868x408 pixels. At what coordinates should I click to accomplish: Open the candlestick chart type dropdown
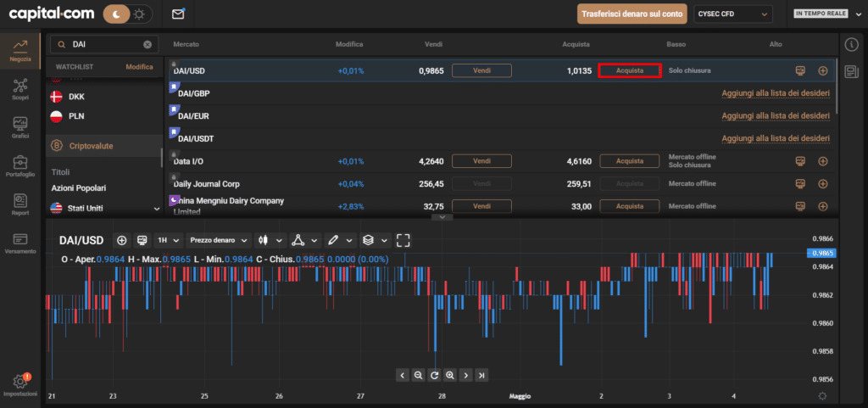click(x=270, y=240)
